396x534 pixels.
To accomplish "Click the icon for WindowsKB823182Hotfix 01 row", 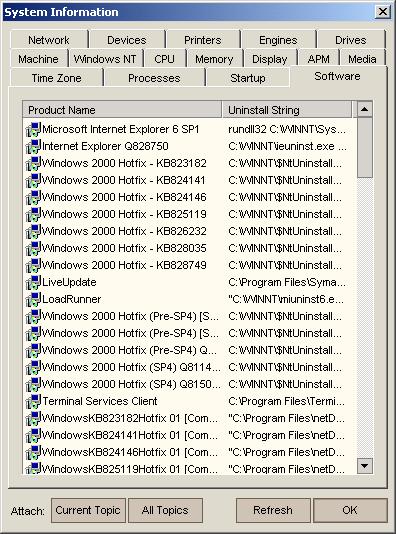I will [33, 419].
